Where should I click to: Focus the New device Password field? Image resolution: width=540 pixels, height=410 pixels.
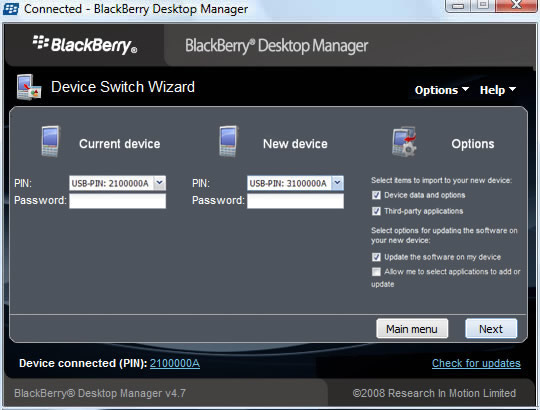click(x=295, y=201)
